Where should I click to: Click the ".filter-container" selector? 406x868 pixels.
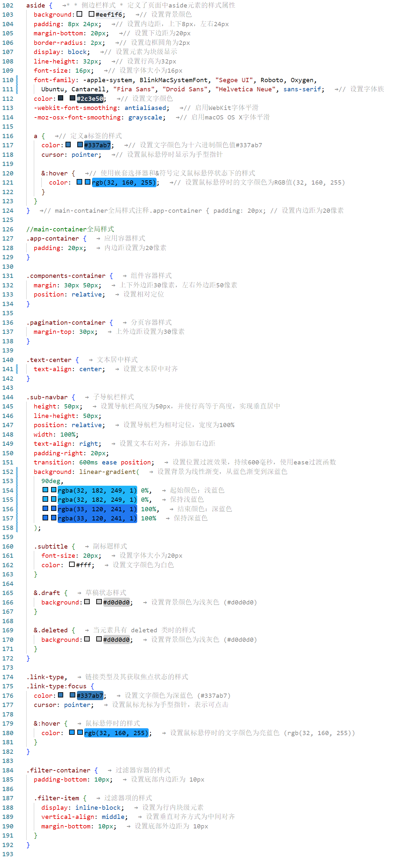(58, 770)
